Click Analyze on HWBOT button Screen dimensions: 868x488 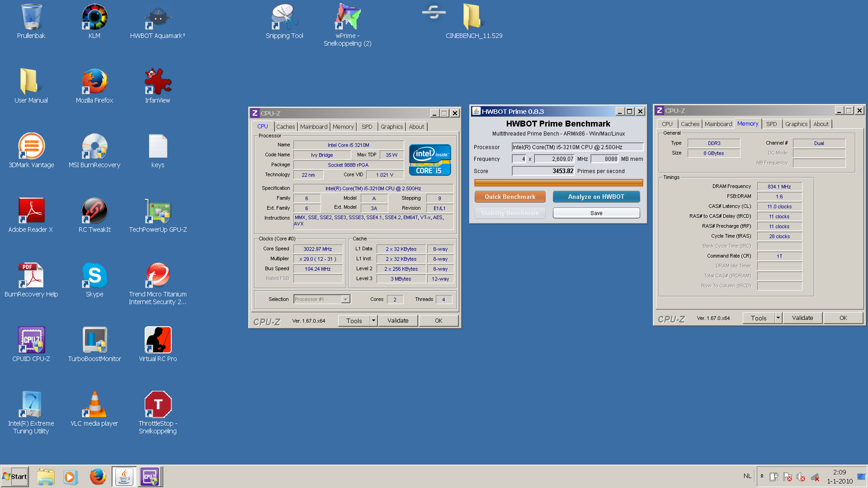pos(596,197)
